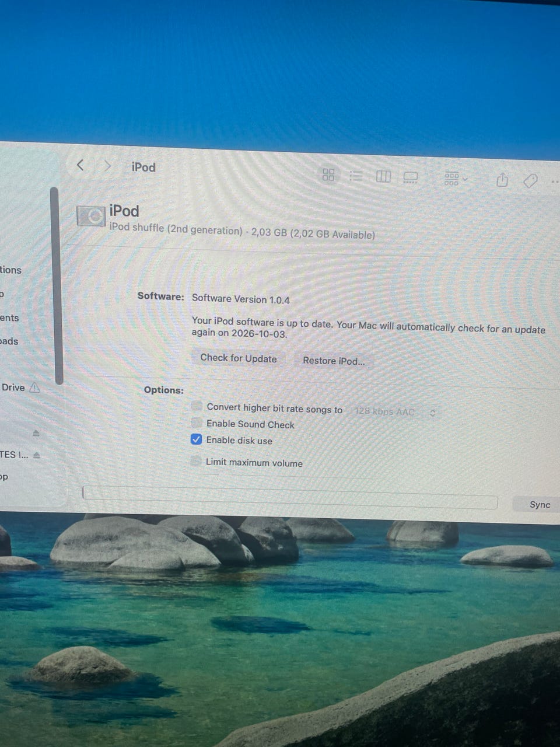Click the warning triangle next to Drive
Image resolution: width=560 pixels, height=747 pixels.
(35, 387)
